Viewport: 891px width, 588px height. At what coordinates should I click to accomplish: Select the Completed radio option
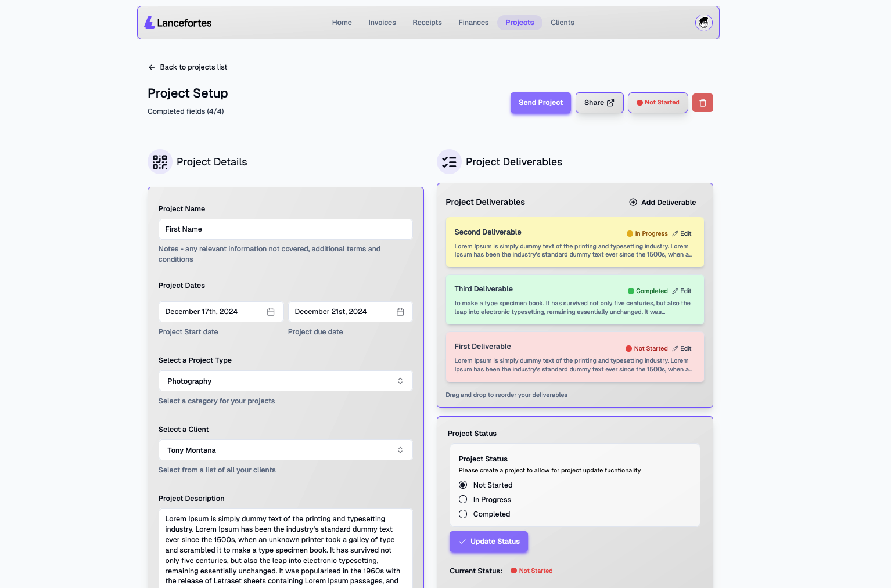[463, 514]
